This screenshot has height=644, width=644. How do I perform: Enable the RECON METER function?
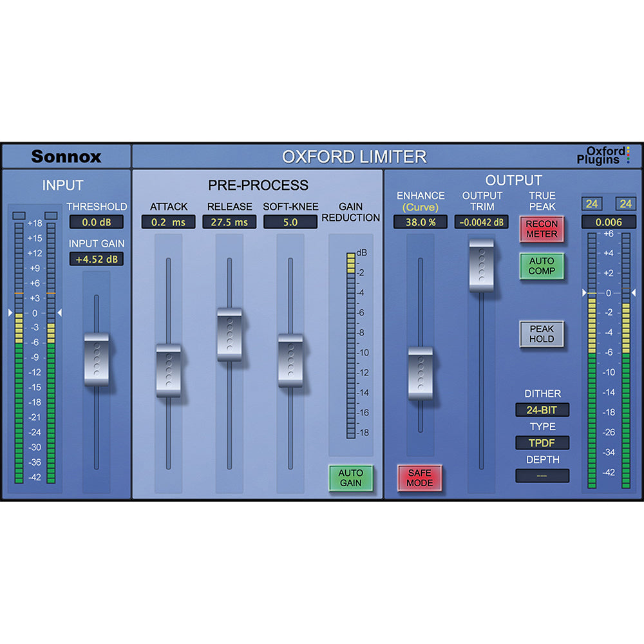coord(542,229)
